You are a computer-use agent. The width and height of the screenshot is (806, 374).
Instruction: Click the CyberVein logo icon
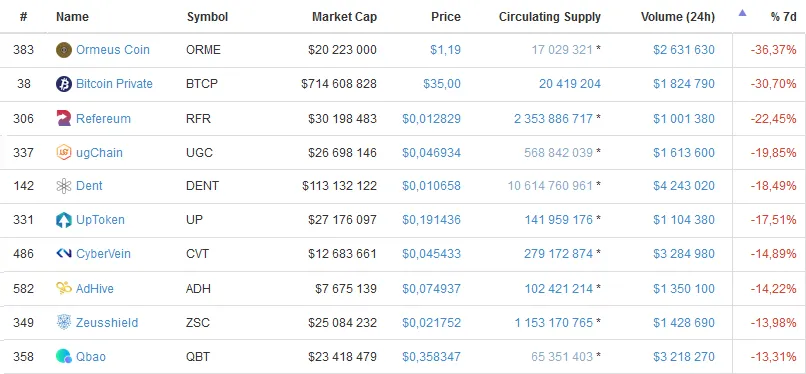64,254
